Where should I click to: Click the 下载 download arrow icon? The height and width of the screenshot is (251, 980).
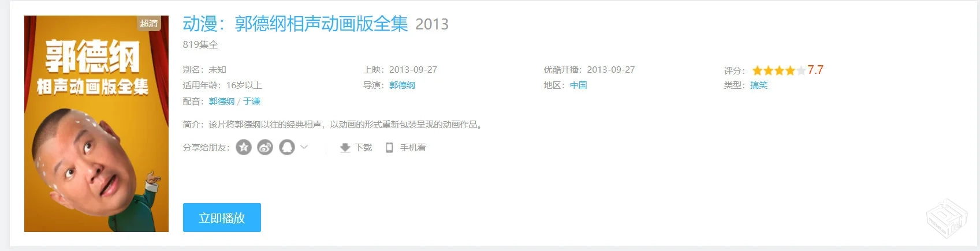tap(345, 148)
